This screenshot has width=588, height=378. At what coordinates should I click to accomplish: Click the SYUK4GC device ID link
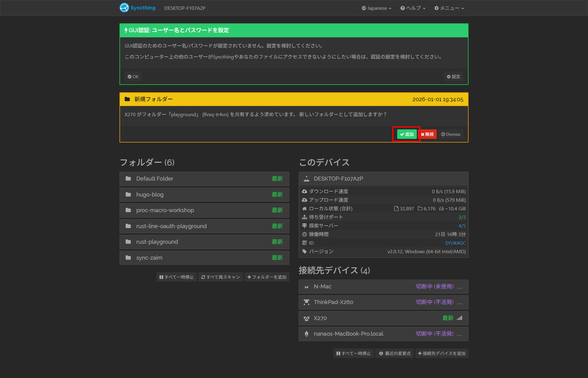(455, 243)
